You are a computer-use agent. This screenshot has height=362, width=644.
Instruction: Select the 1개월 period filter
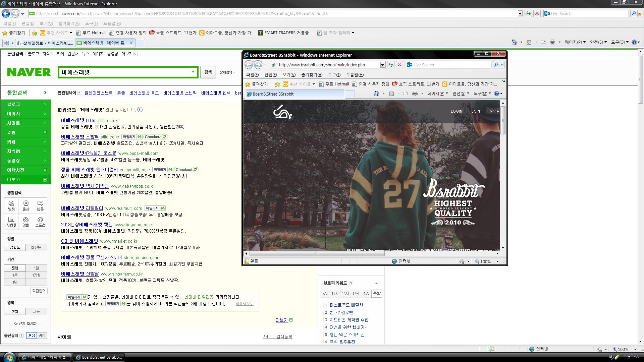(x=36, y=275)
